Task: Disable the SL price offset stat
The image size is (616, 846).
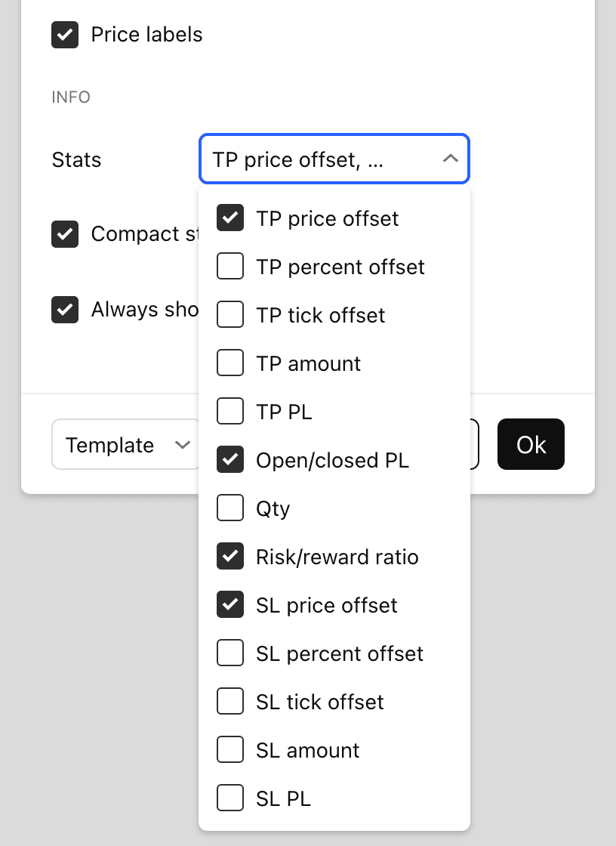Action: point(230,604)
